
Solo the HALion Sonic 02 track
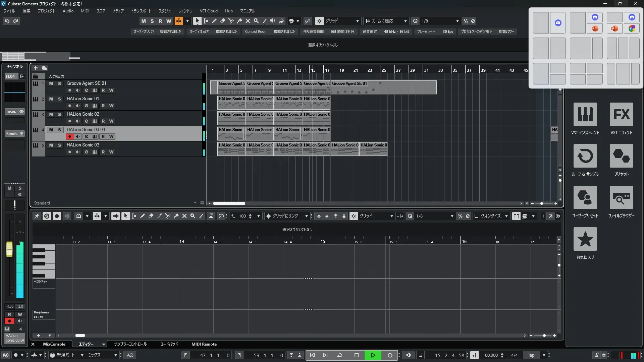coord(59,114)
